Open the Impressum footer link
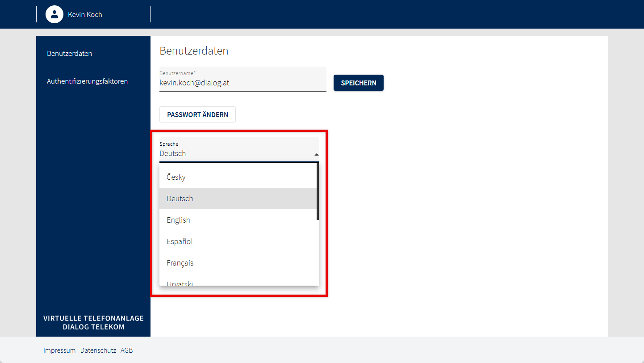Screen dimensions: 644x363 pos(59,350)
